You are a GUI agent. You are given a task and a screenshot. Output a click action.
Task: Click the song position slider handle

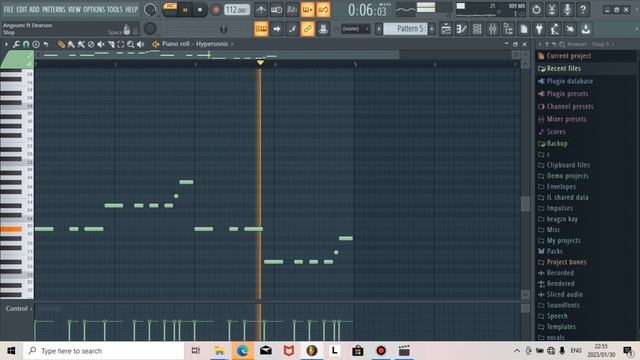223,29
